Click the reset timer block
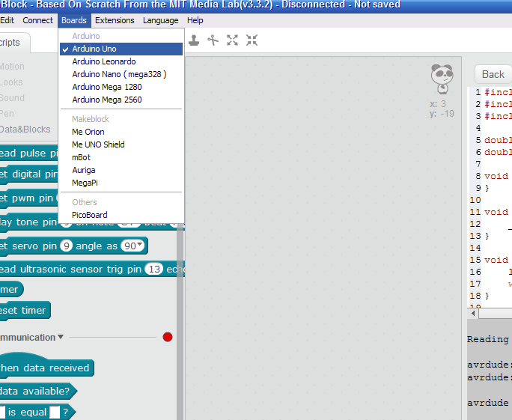Screen dimensions: 512x420 [25, 310]
